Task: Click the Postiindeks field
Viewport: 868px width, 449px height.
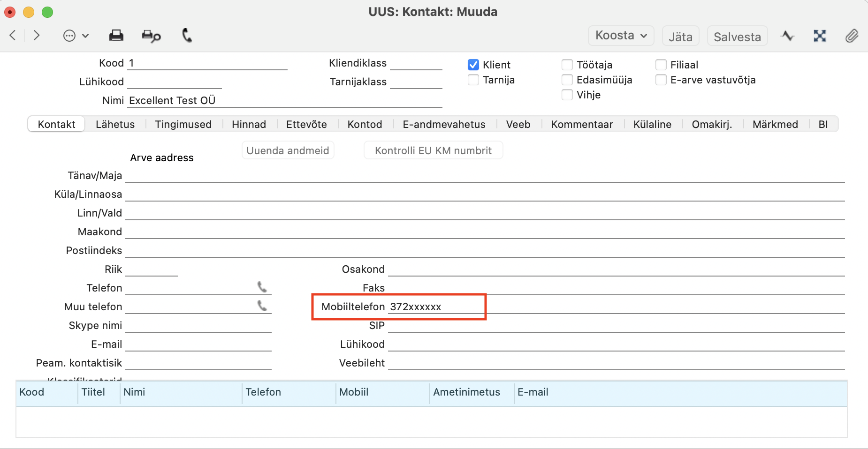Action: [x=485, y=250]
